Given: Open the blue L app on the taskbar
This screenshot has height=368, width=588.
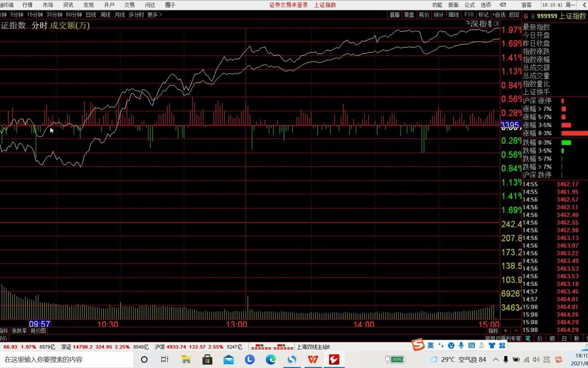Looking at the screenshot, I should coord(250,359).
